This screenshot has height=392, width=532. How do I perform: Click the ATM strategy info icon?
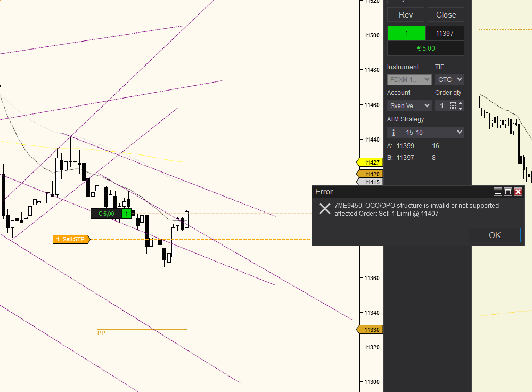pyautogui.click(x=393, y=133)
